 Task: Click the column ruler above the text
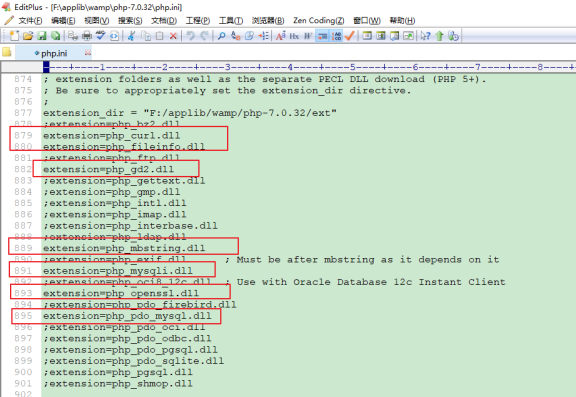click(309, 67)
